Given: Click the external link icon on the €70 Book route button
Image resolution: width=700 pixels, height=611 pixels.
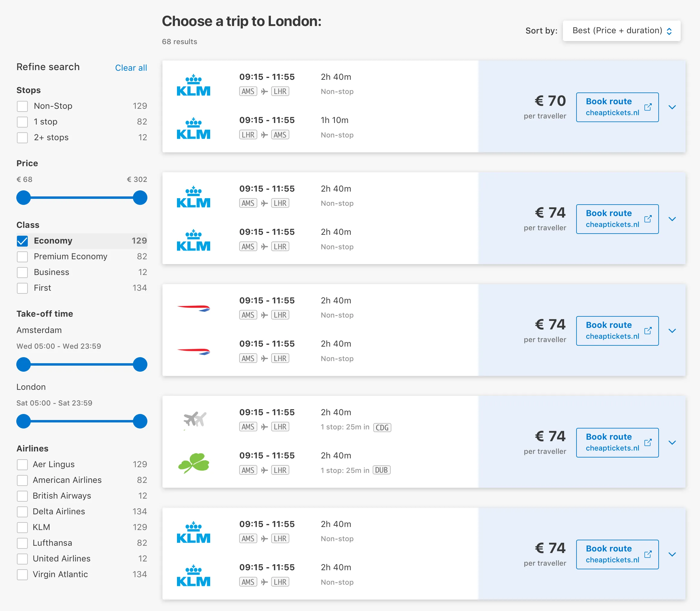Looking at the screenshot, I should (648, 107).
